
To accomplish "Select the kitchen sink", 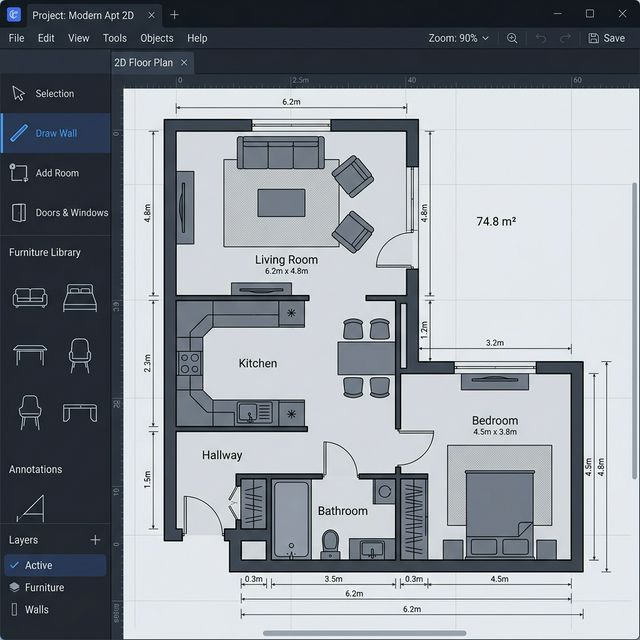I will click(x=255, y=413).
